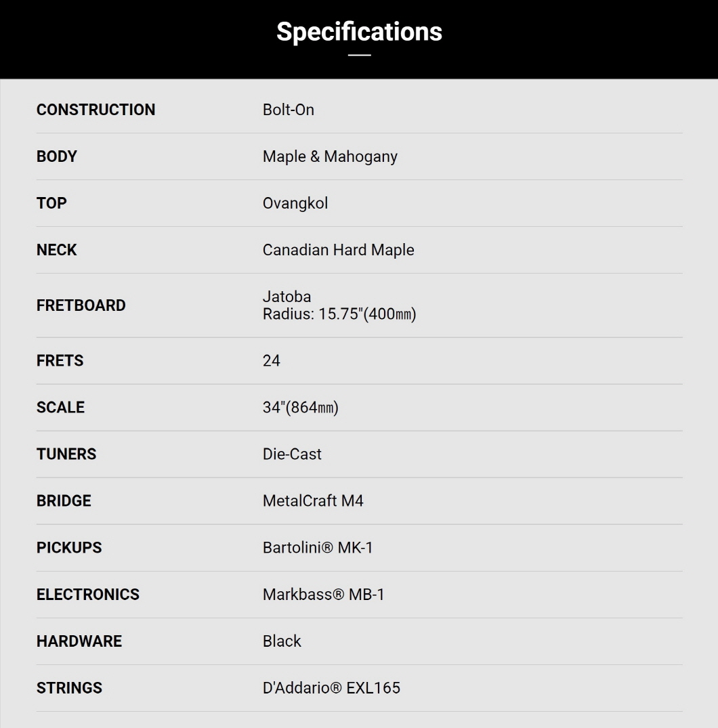718x728 pixels.
Task: Select the HARDWARE label
Action: coord(79,641)
